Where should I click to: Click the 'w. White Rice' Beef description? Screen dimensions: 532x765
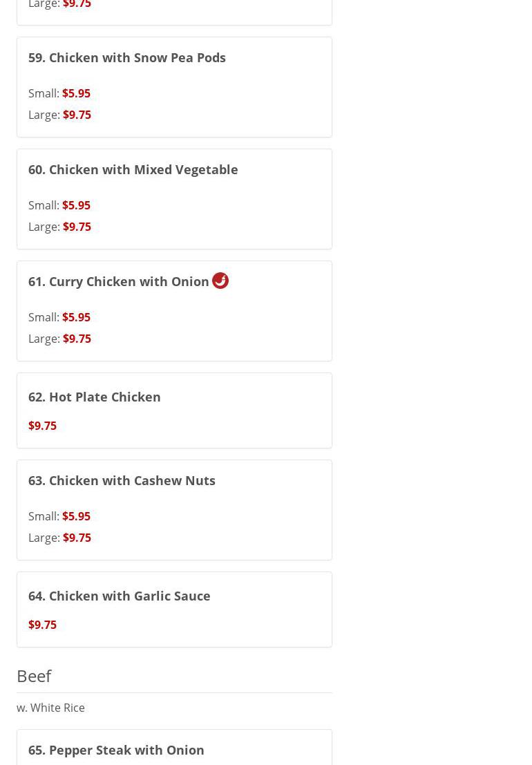50,708
